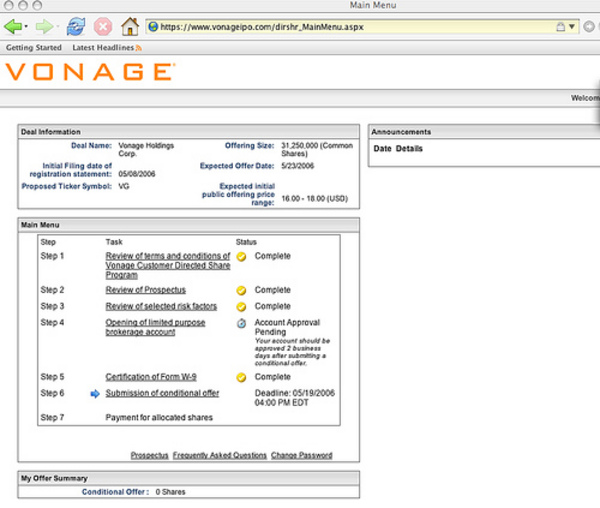Click the globe site icon in address bar
Viewport: 600px width, 508px height.
click(x=153, y=27)
